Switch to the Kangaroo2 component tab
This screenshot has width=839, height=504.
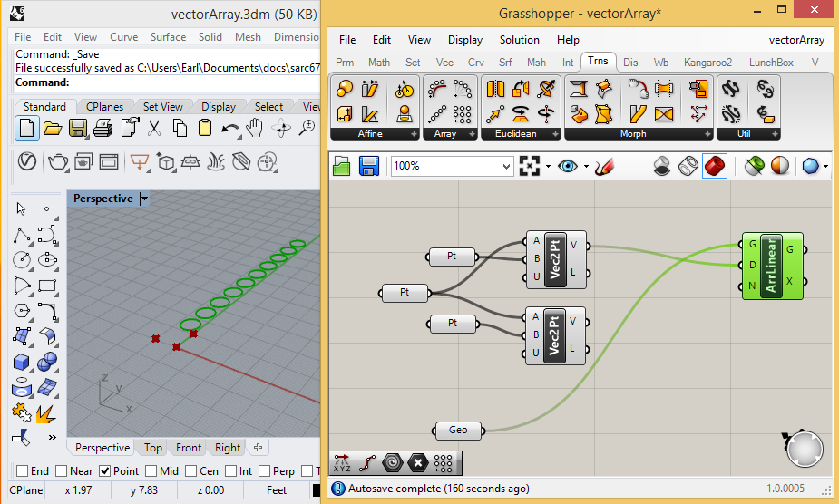point(708,63)
